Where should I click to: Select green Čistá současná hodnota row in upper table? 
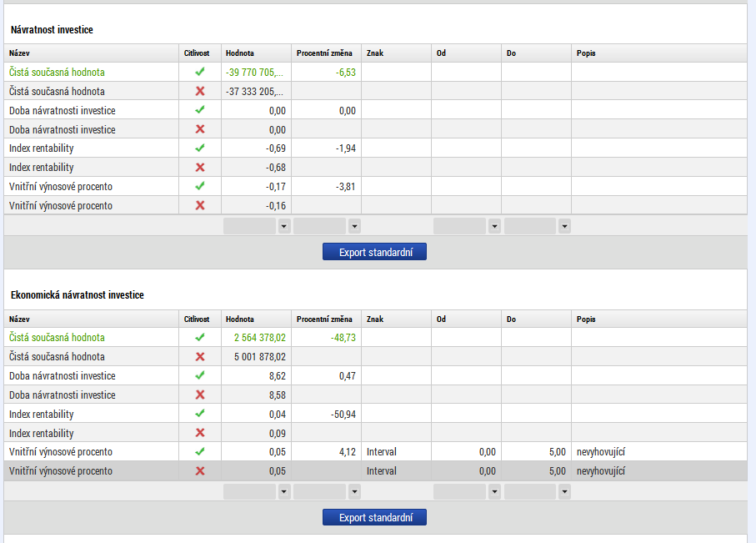[375, 72]
